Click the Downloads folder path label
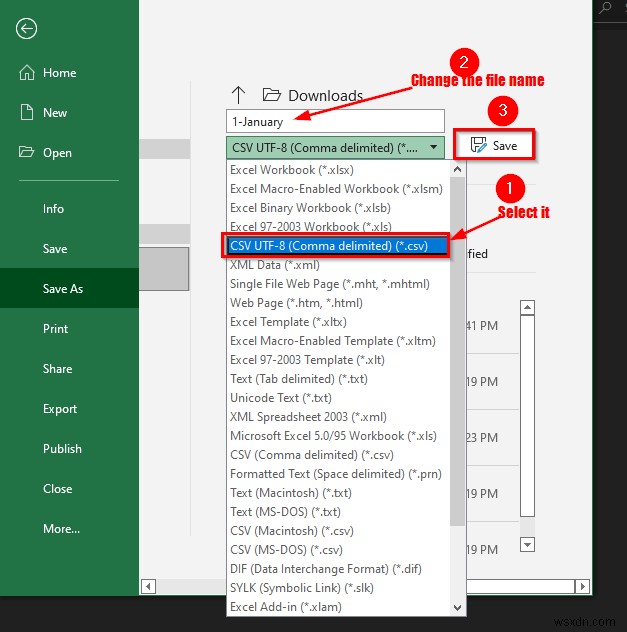This screenshot has height=632, width=627. pos(326,96)
